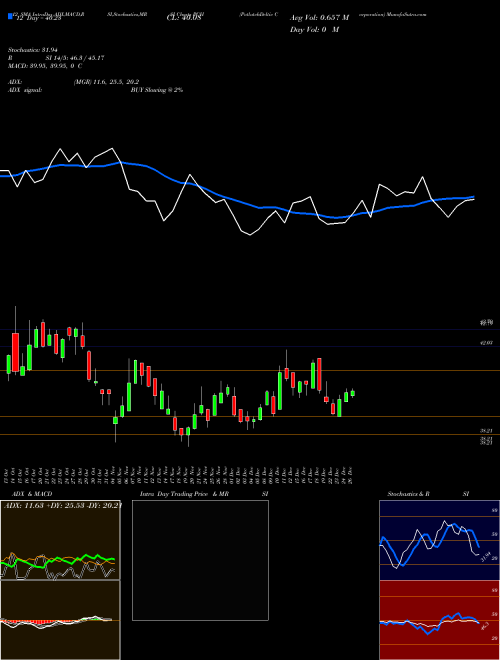Open the empty Intra Day Trading Price panel
Image resolution: width=500 pixels, height=660 pixels.
200,560
